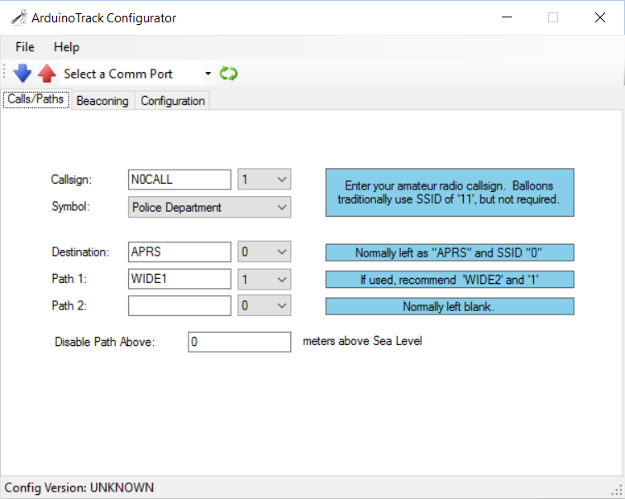Click the Callsign N0CALL text field
Screen dimensions: 625x499
[x=179, y=179]
